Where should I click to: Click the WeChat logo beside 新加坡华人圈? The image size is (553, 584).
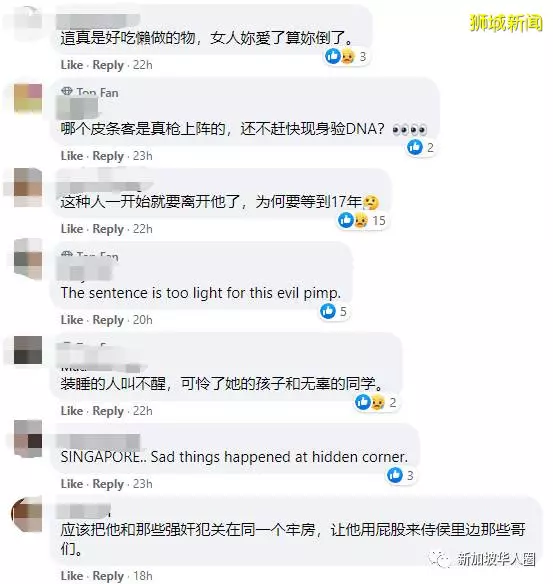(x=440, y=558)
